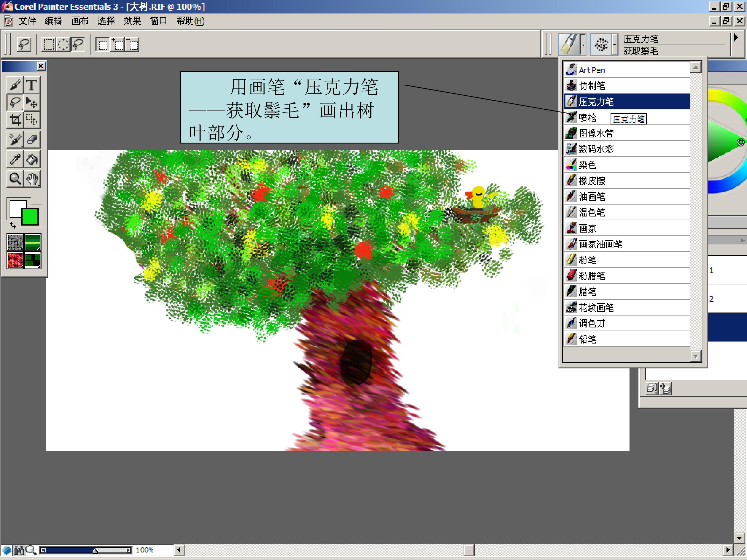This screenshot has width=747, height=560.
Task: Click the acrylic brush category icon button
Action: click(569, 44)
